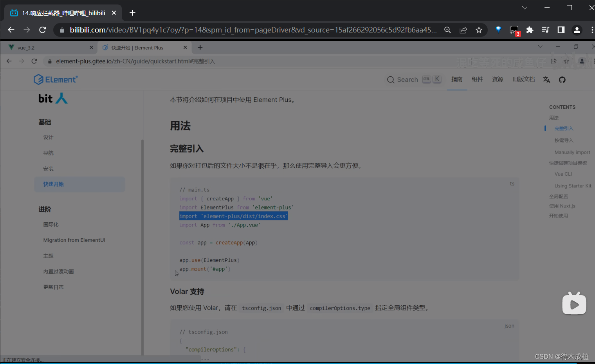Open the 主题 sidebar page

pyautogui.click(x=48, y=256)
